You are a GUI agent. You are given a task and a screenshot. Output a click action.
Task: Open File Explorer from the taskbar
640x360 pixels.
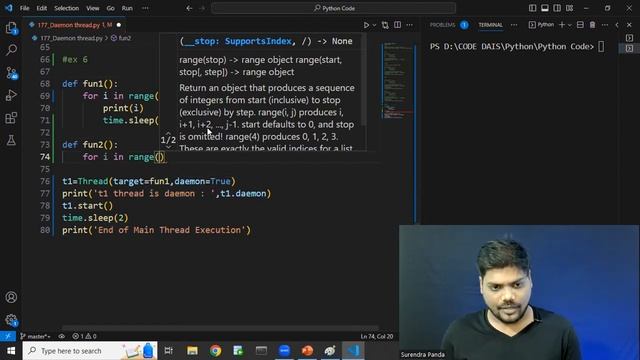pos(192,351)
